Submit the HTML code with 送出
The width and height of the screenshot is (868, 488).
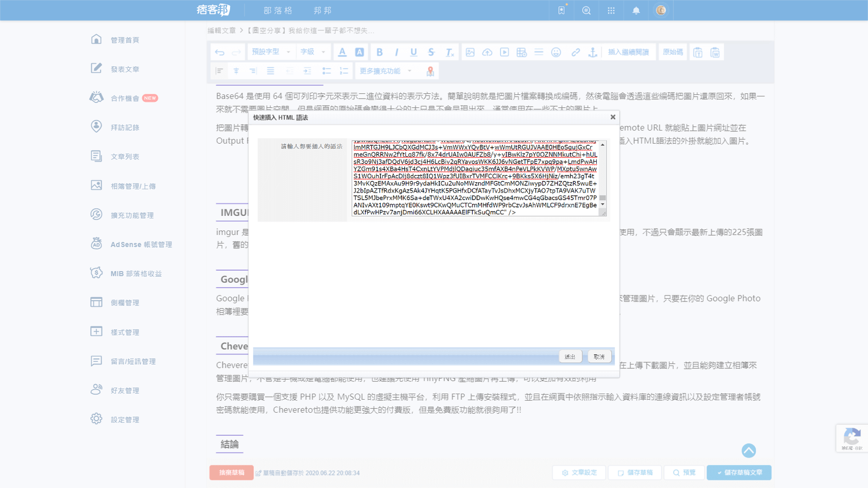tap(570, 356)
